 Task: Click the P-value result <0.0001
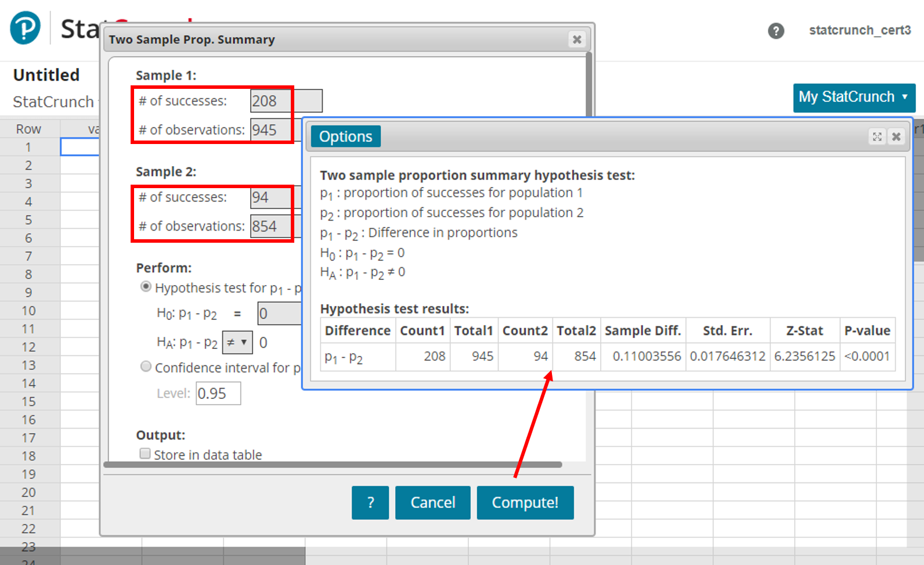click(x=867, y=357)
